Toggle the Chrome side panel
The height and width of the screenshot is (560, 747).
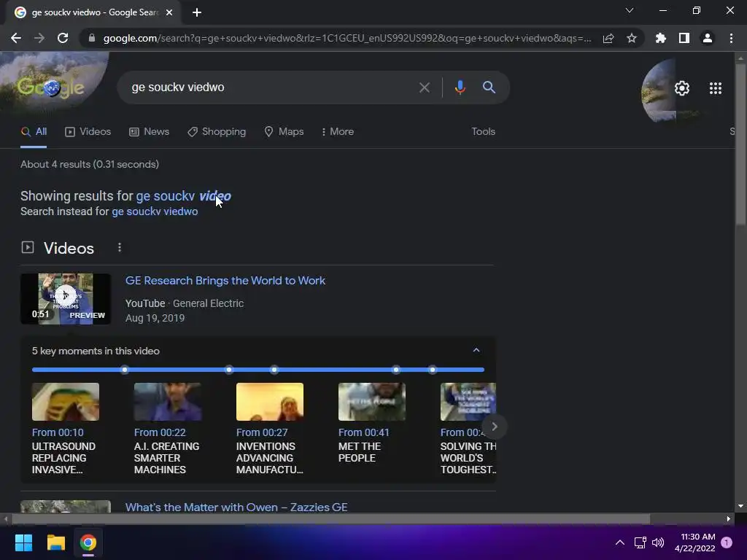click(684, 38)
